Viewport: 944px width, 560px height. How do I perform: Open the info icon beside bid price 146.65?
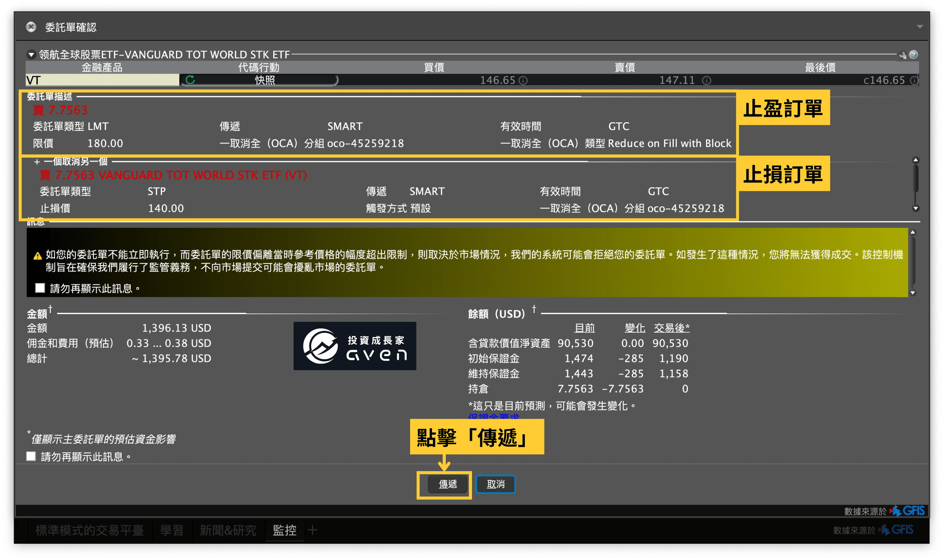point(523,81)
